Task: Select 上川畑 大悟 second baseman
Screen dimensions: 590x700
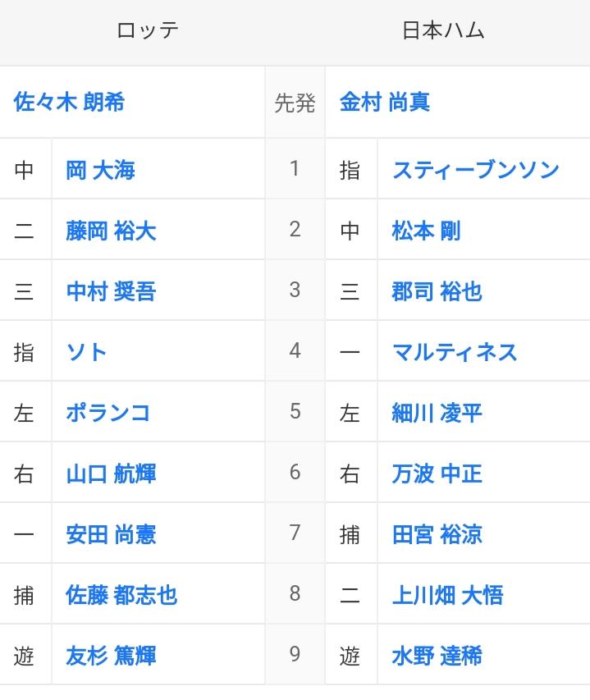Action: (x=448, y=595)
